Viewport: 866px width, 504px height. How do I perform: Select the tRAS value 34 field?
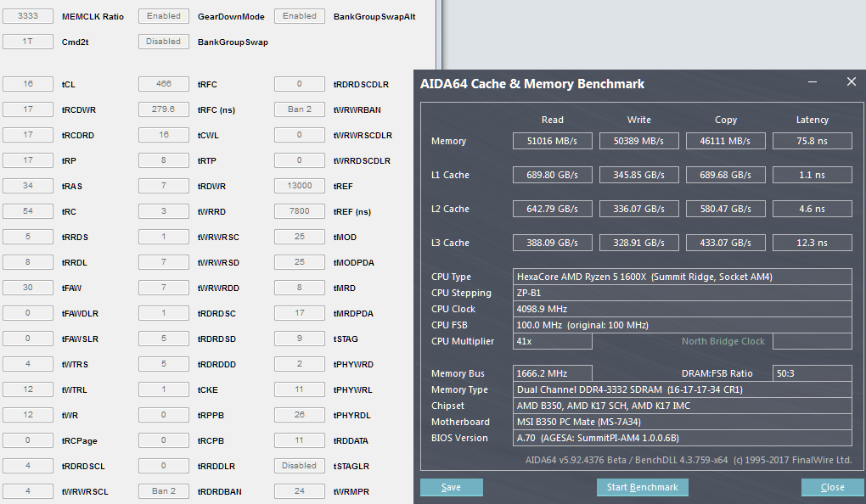point(28,186)
